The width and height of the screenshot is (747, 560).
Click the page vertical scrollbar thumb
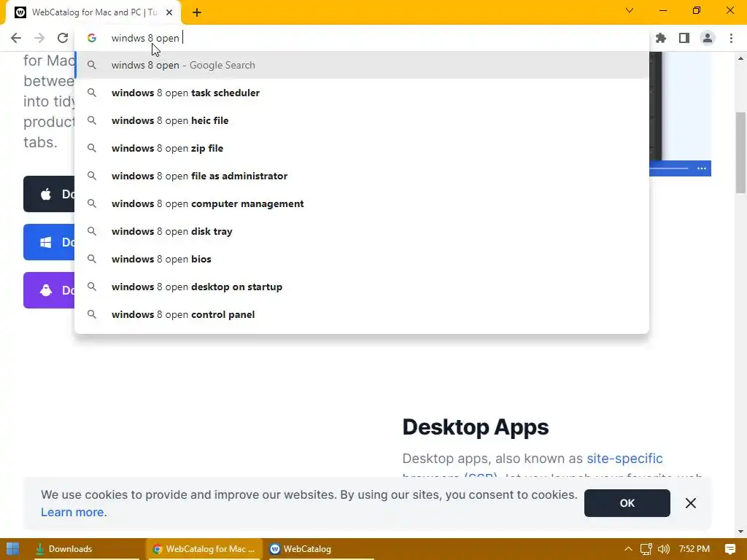point(740,152)
